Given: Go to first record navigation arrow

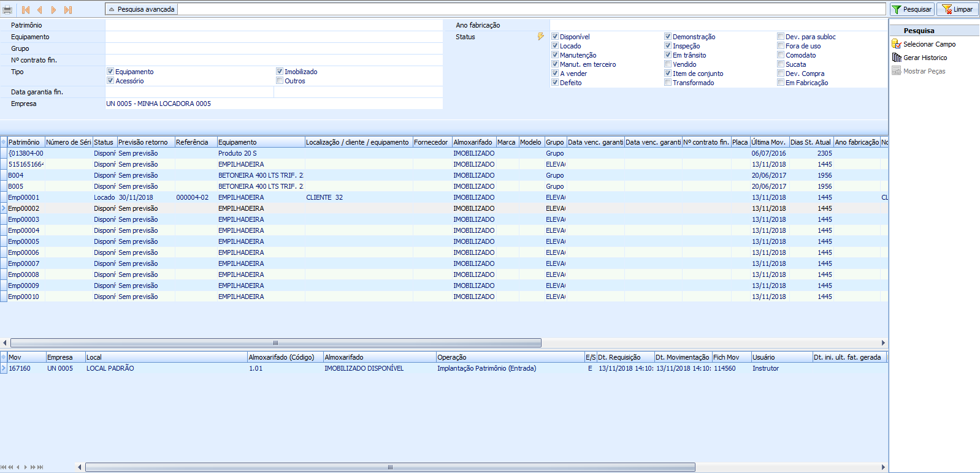Looking at the screenshot, I should (x=25, y=10).
